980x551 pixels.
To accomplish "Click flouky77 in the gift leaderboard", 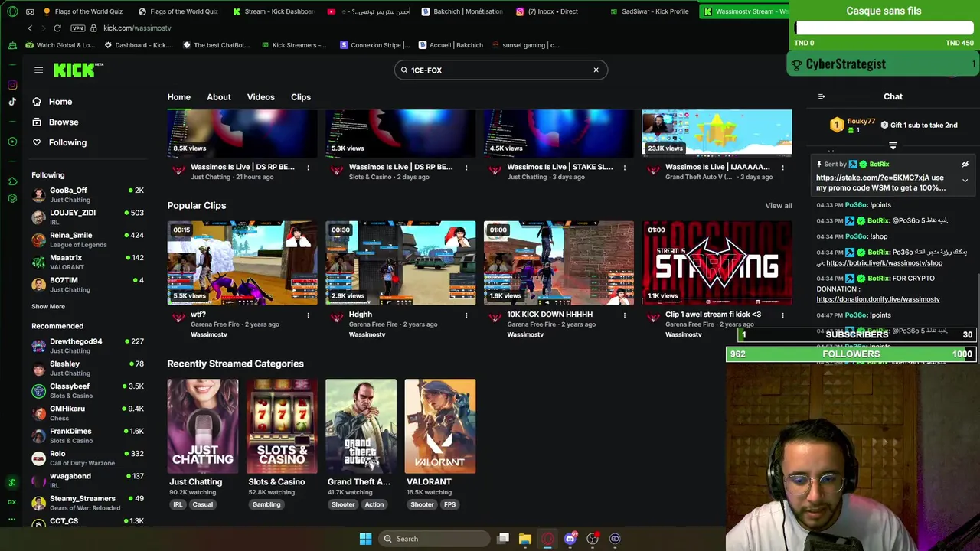I will (861, 121).
